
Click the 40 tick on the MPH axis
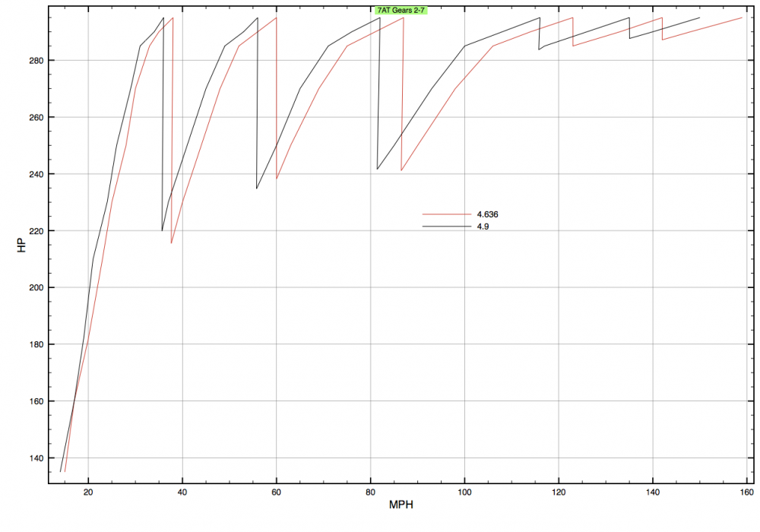(x=182, y=492)
